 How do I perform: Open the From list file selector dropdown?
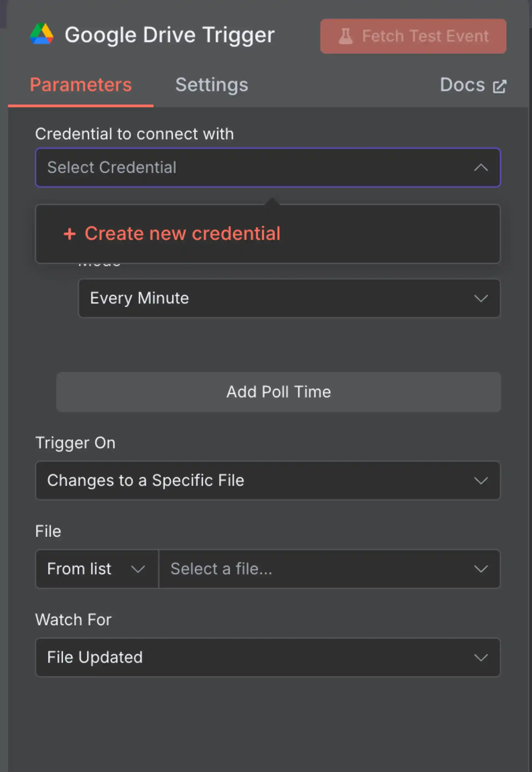pos(97,569)
